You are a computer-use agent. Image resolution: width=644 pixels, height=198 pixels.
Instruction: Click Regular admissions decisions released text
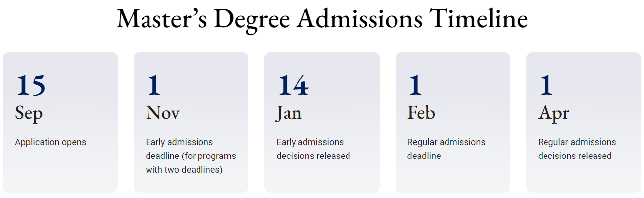pos(577,149)
